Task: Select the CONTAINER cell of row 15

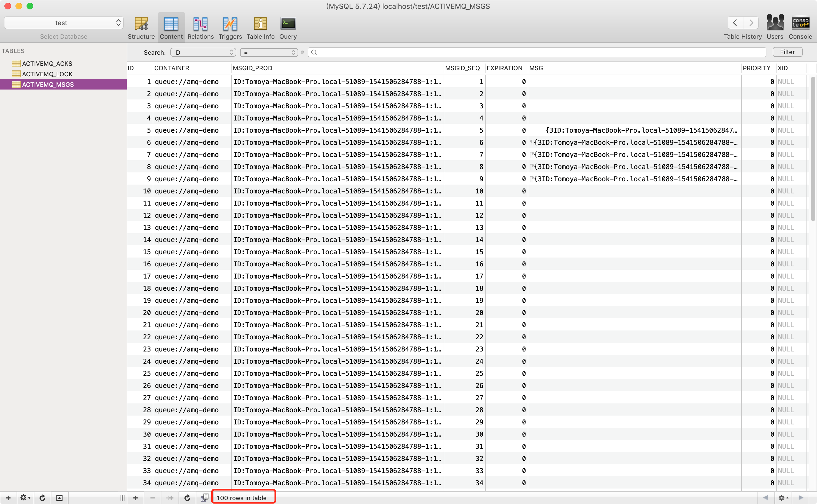Action: [x=192, y=252]
